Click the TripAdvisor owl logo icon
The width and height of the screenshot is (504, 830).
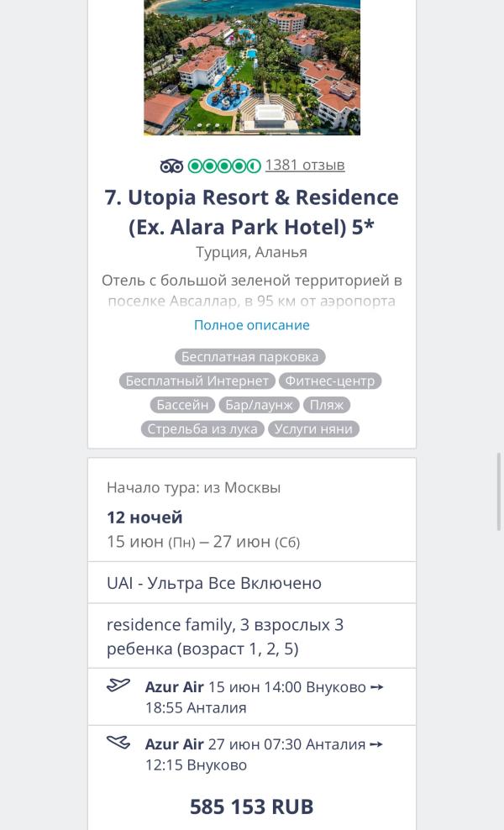pos(171,165)
